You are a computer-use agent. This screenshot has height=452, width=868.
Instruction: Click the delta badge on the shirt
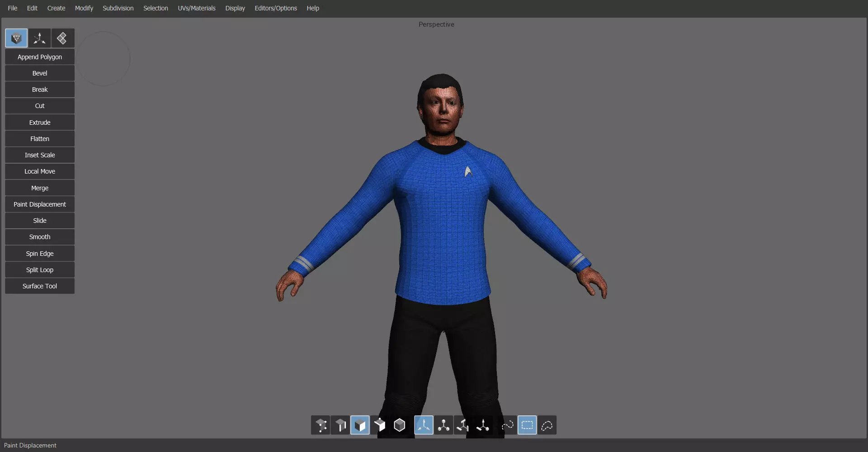468,172
